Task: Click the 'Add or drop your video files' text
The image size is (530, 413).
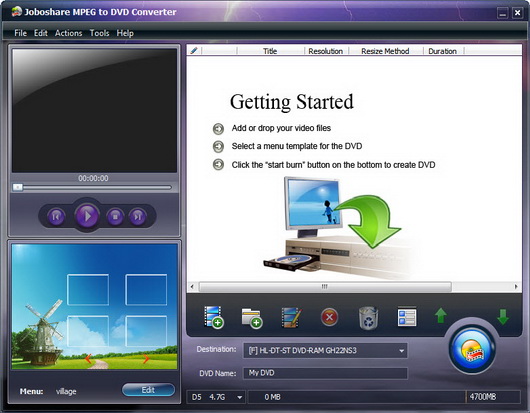Action: coord(281,128)
